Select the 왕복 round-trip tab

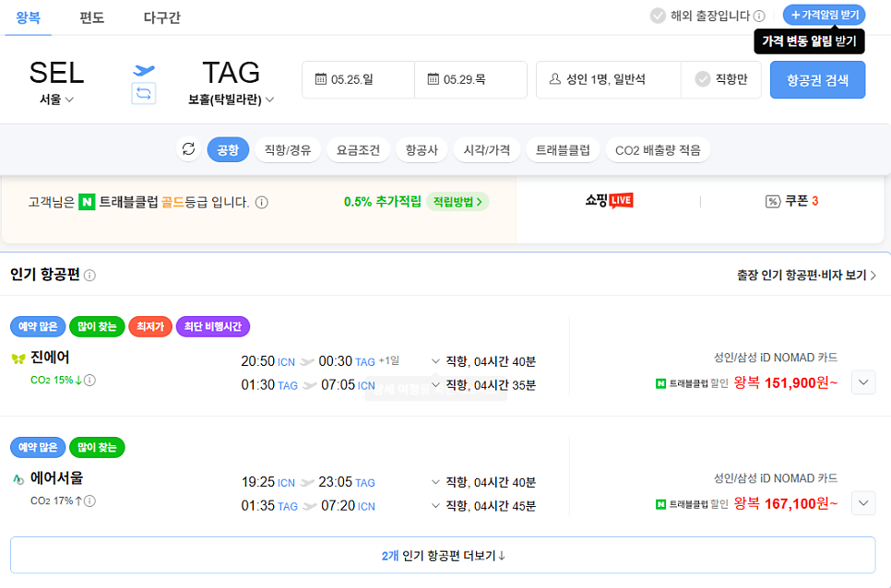28,18
